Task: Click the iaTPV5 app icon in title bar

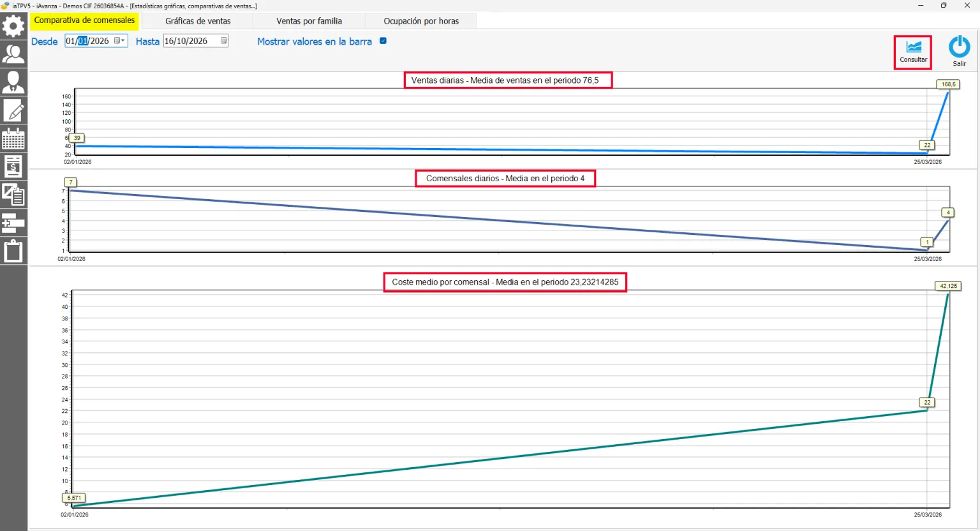Action: point(5,6)
